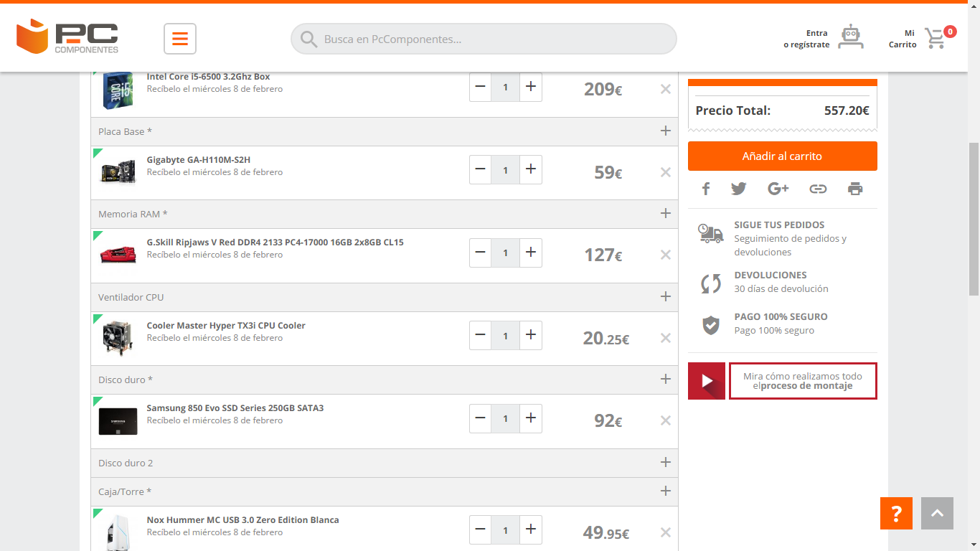Image resolution: width=980 pixels, height=551 pixels.
Task: Copy the configuration link icon
Action: [818, 189]
